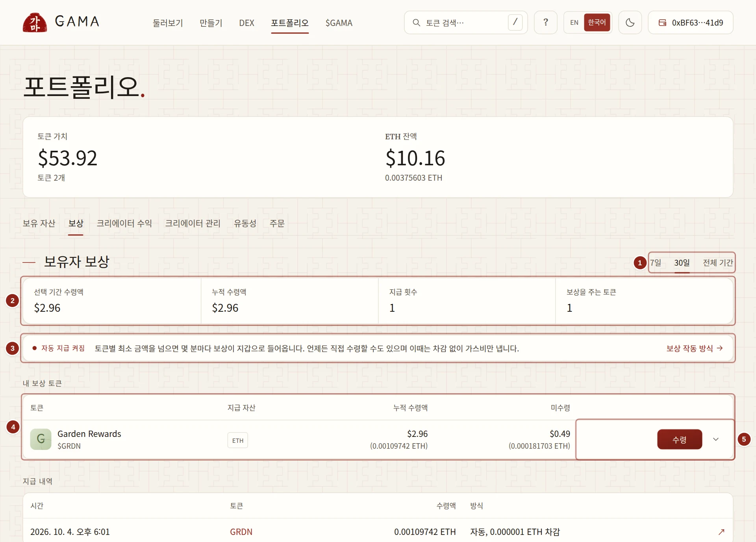Screen dimensions: 756x542
Task: Go to DEX page
Action: pos(246,23)
